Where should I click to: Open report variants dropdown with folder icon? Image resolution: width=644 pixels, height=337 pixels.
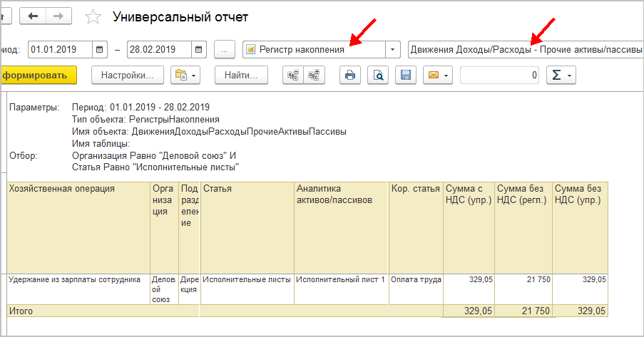pos(185,75)
